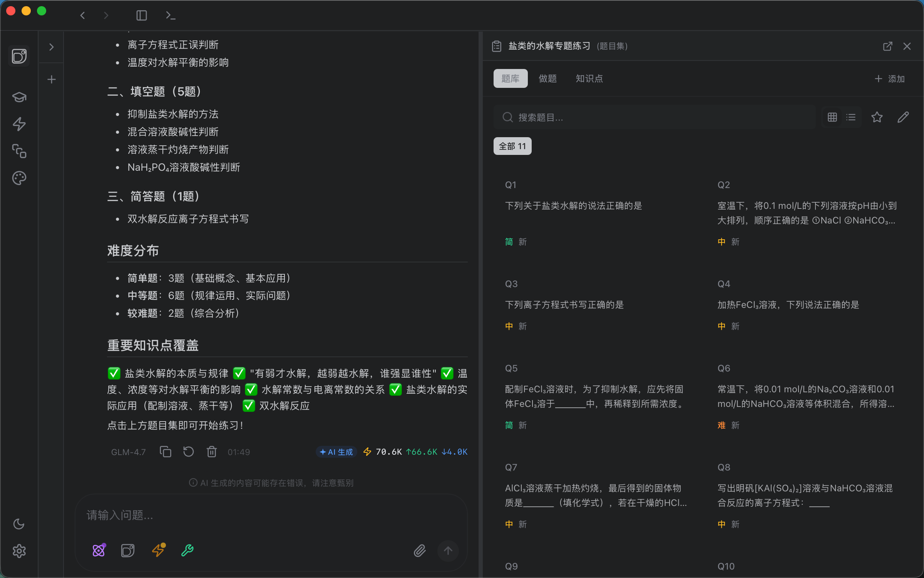Screen dimensions: 924x578
Task: Click the 全部 11 filter chip
Action: point(512,146)
